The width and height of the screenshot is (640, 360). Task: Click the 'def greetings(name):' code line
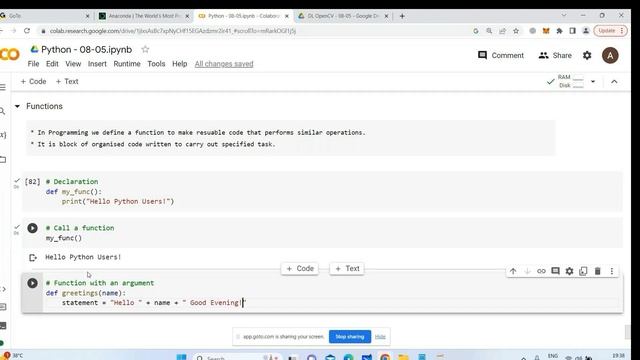86,293
